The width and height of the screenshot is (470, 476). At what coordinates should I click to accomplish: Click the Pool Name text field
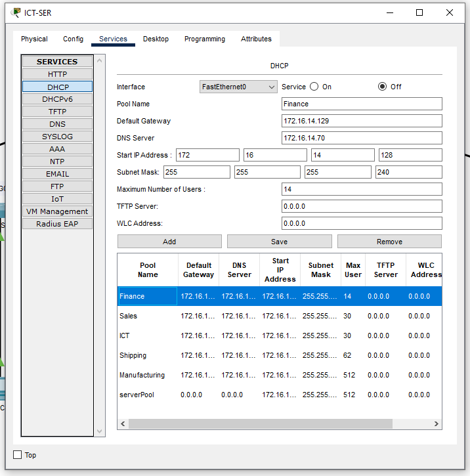(361, 104)
